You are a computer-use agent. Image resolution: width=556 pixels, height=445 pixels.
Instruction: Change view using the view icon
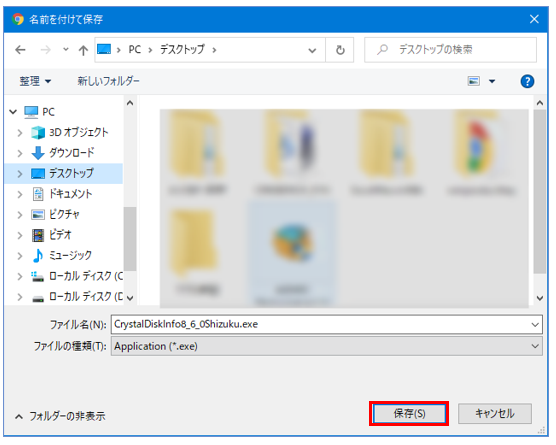(x=473, y=82)
